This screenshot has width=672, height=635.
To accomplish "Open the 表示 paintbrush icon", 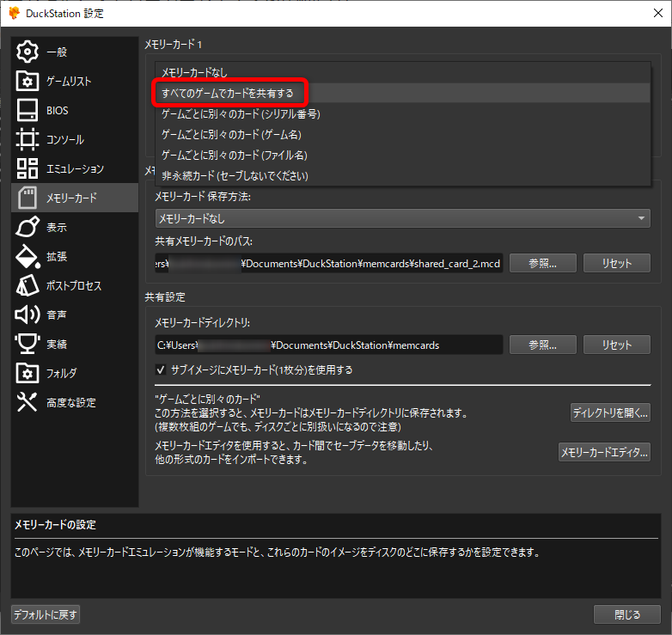I will 27,227.
